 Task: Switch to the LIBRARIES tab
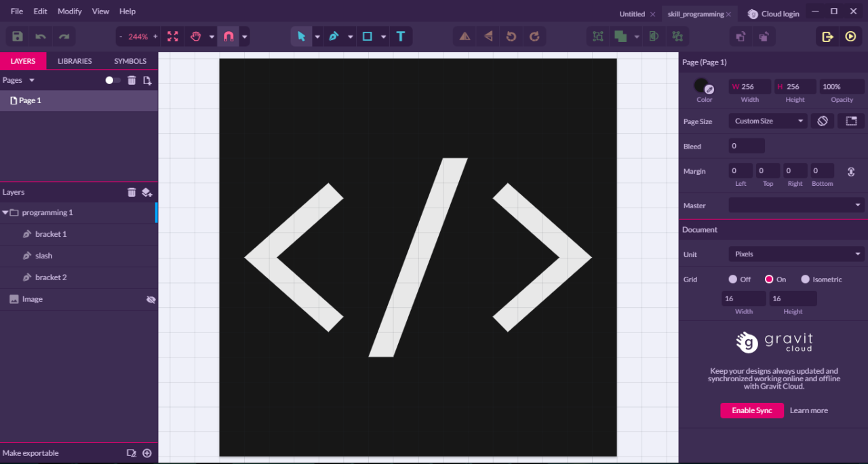click(x=75, y=60)
